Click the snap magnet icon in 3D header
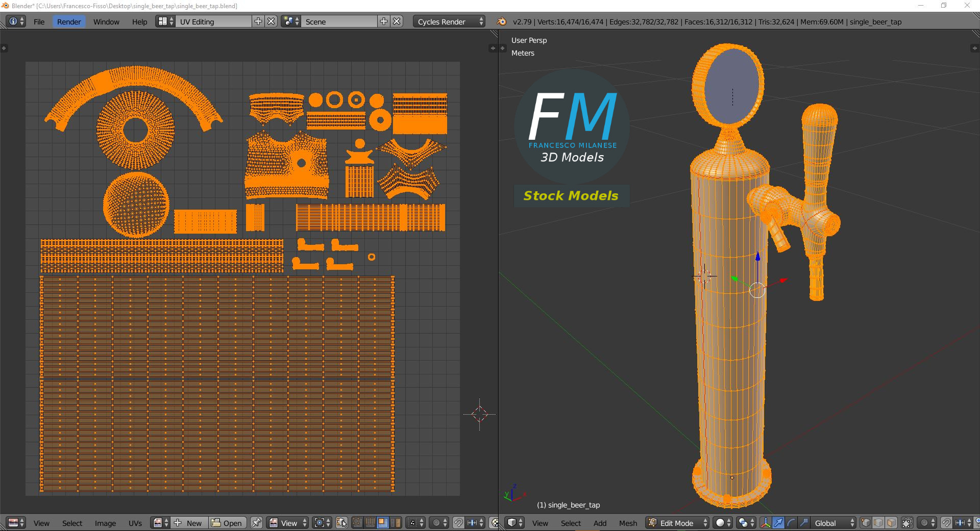 (x=946, y=523)
